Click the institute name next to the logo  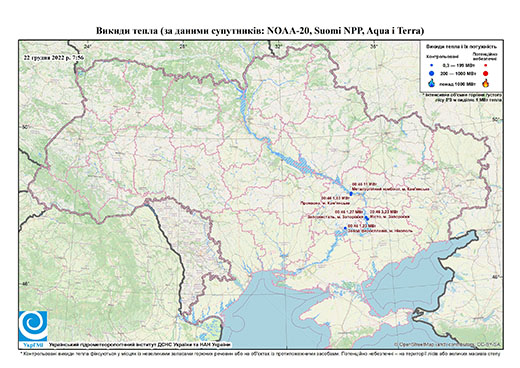pyautogui.click(x=140, y=345)
